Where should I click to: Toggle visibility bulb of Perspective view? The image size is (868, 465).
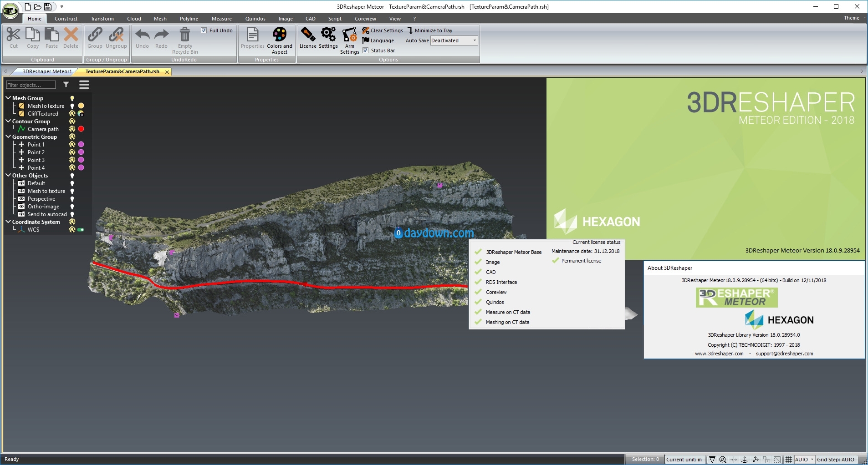[72, 199]
